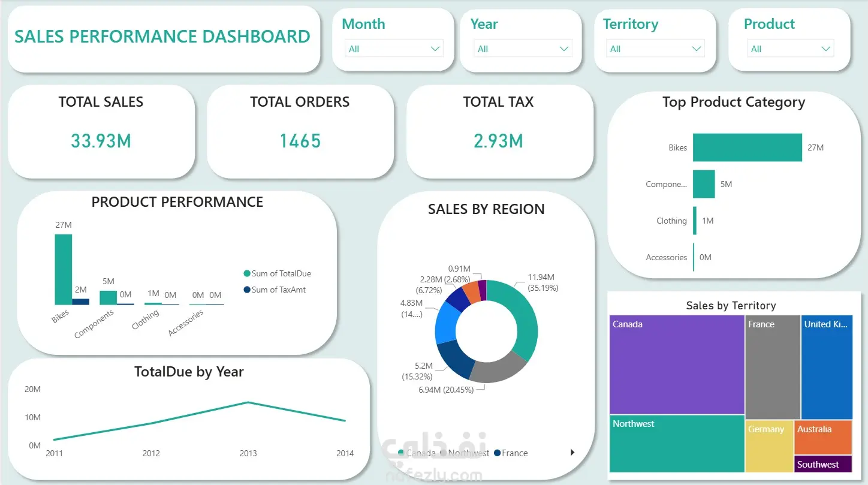Select the Components 5M column
The image size is (868, 485).
point(108,298)
